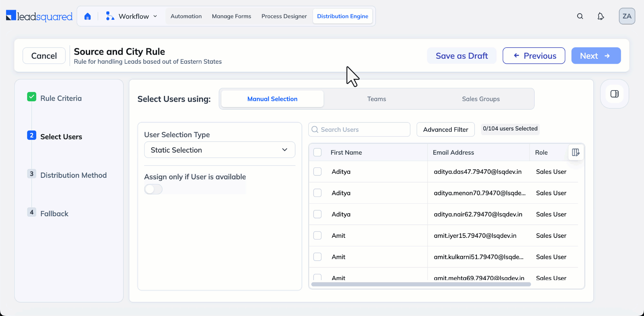Viewport: 644px width, 316px height.
Task: Go to the Rule Criteria step
Action: (61, 98)
